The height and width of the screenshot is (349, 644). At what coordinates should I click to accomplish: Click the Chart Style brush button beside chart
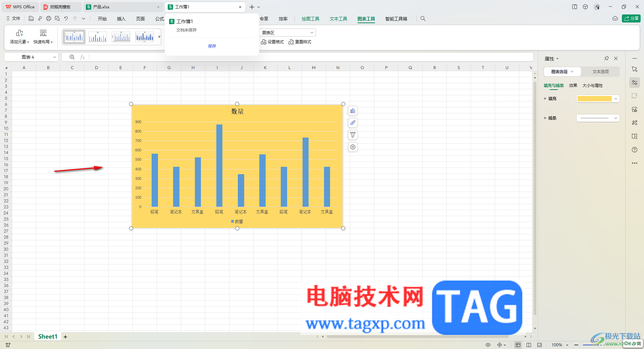click(353, 123)
